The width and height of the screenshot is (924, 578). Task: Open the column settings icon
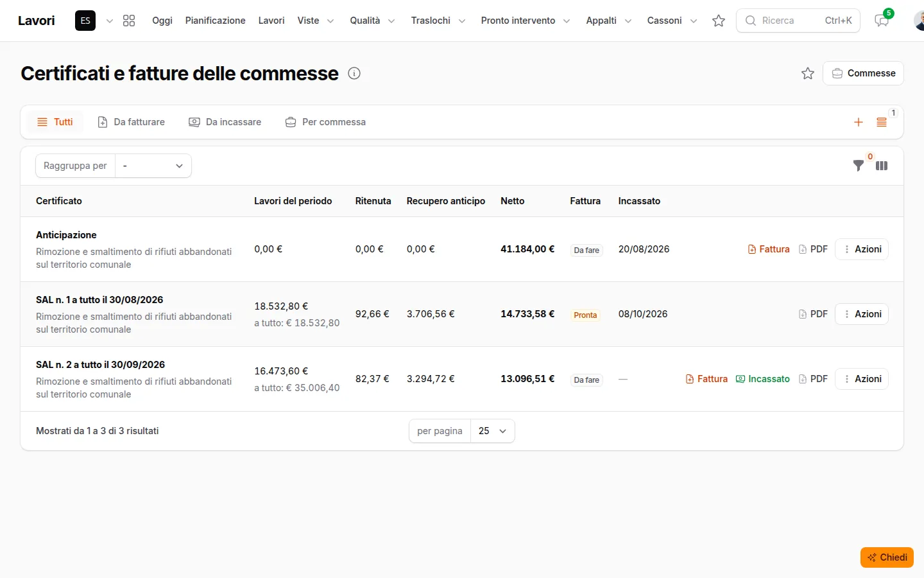click(x=882, y=166)
